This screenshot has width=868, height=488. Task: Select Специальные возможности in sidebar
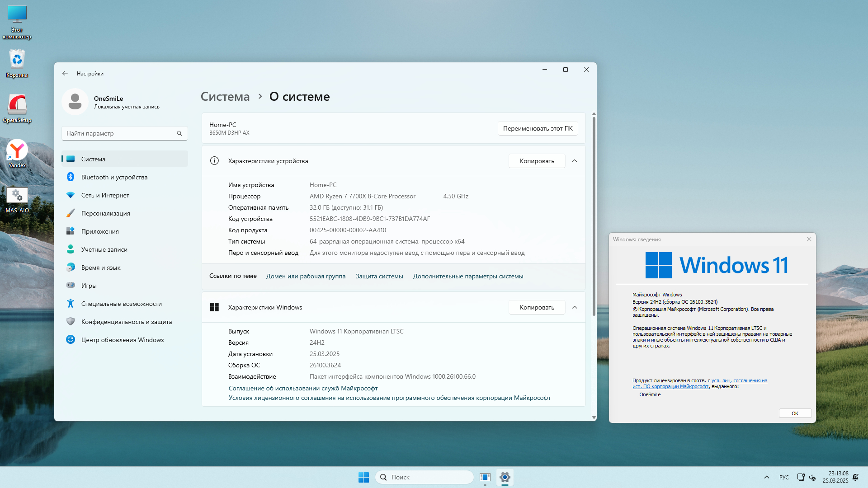[121, 304]
